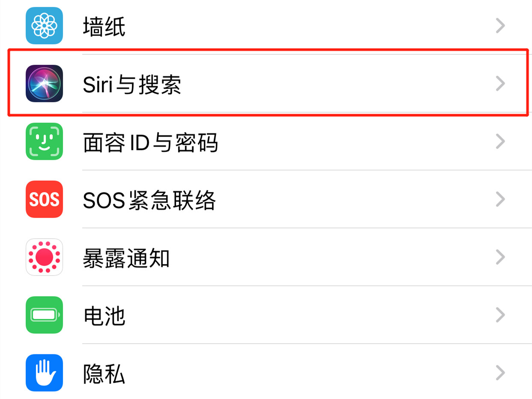Viewport: 532px width, 399px height.
Task: Expand the chevron next to 墙纸
Action: [500, 26]
